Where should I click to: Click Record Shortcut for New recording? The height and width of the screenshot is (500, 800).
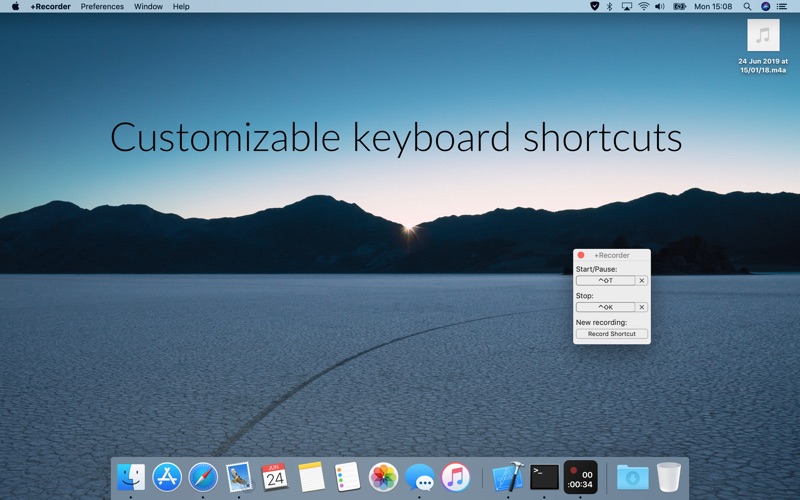612,334
